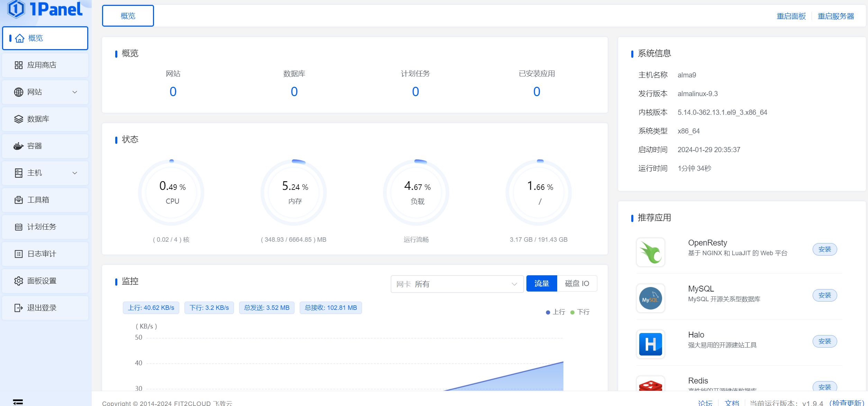
Task: Click the 面板设置 gear icon
Action: [x=19, y=281]
